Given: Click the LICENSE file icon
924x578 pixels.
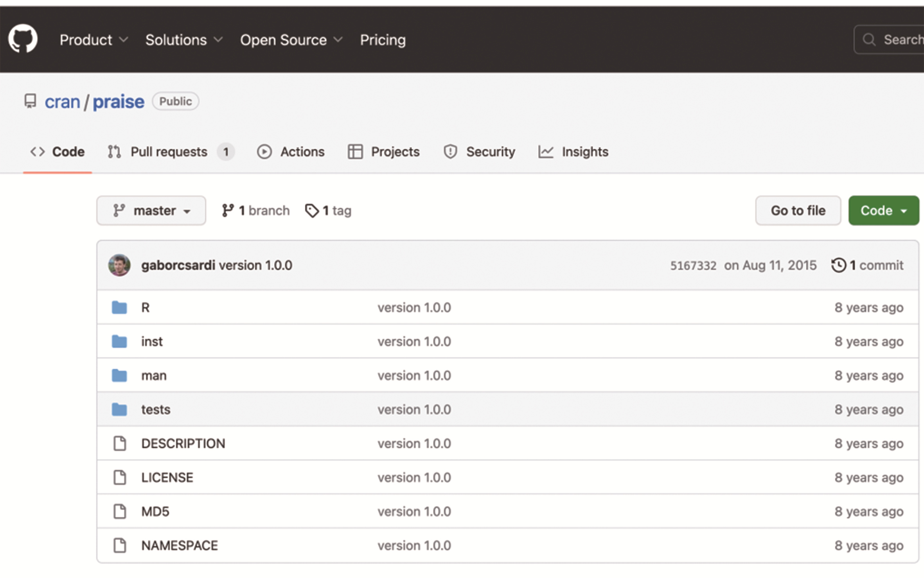Looking at the screenshot, I should click(120, 478).
